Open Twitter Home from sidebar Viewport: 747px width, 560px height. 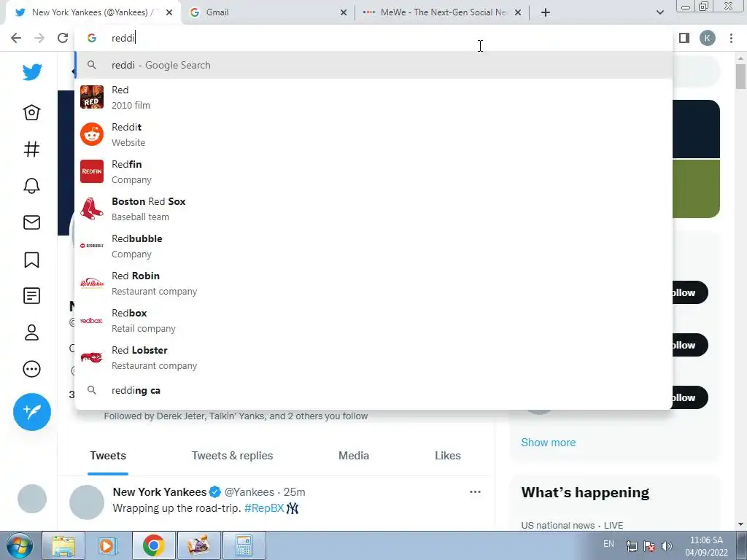(31, 112)
